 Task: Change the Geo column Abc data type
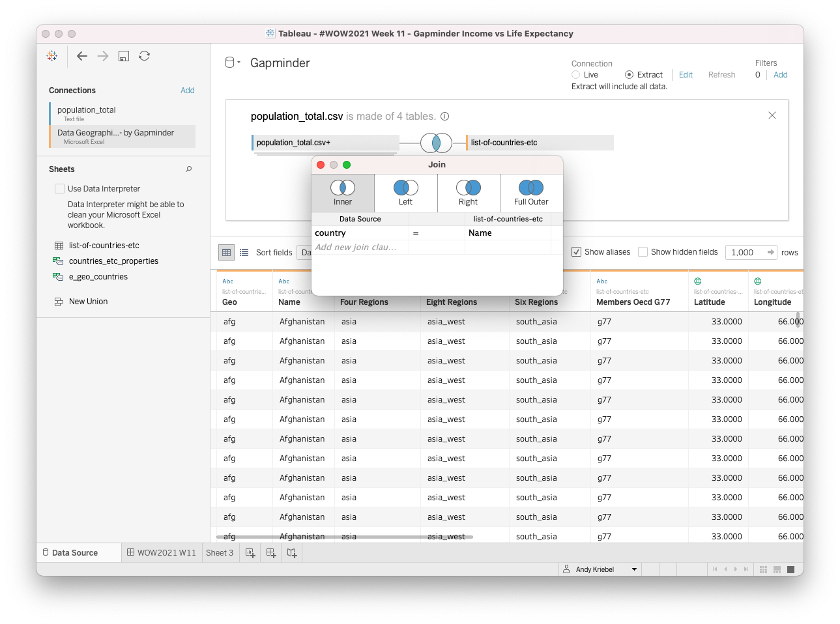point(228,281)
